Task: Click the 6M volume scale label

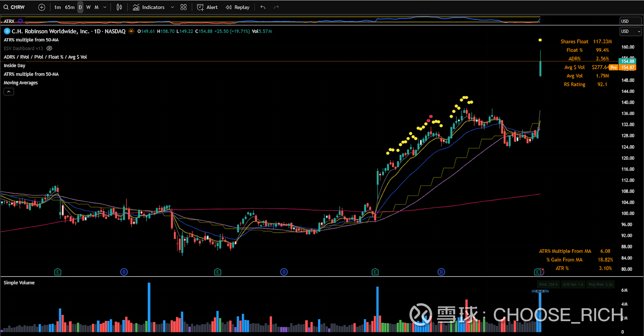Action: coord(624,290)
